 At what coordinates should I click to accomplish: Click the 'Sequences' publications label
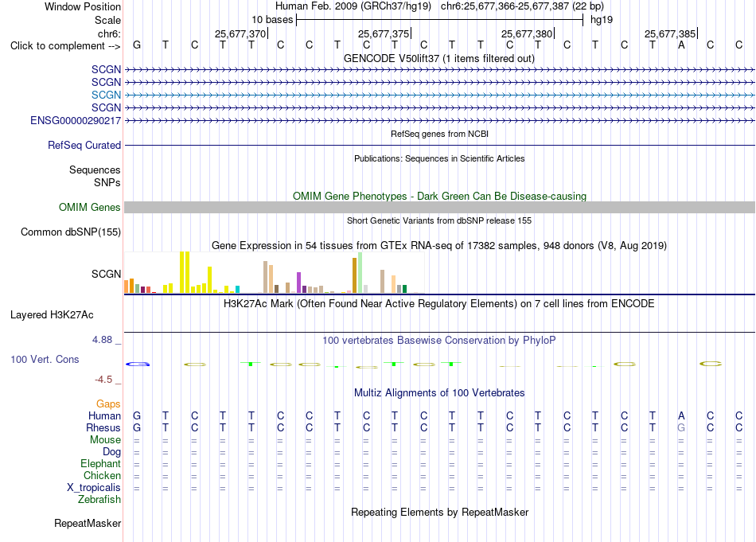95,170
